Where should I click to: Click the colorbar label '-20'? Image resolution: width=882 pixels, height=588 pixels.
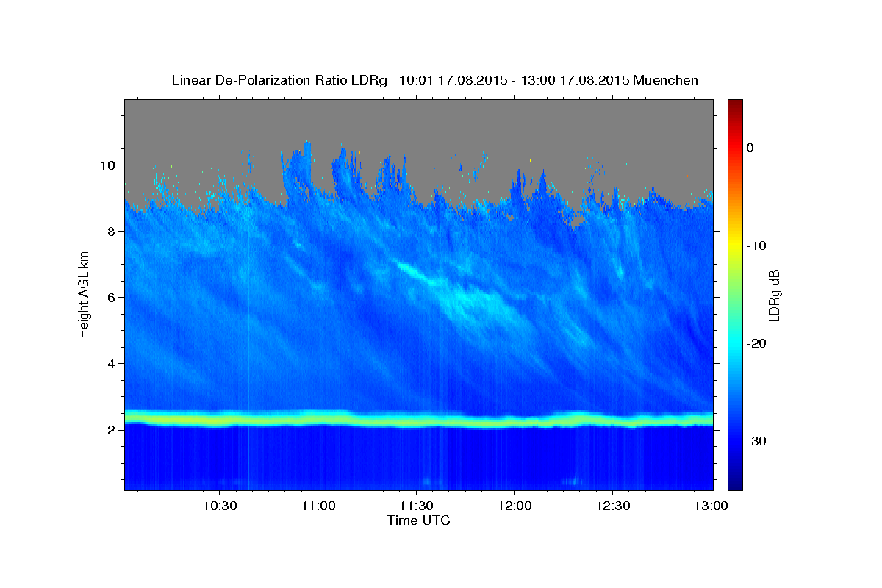tap(757, 343)
